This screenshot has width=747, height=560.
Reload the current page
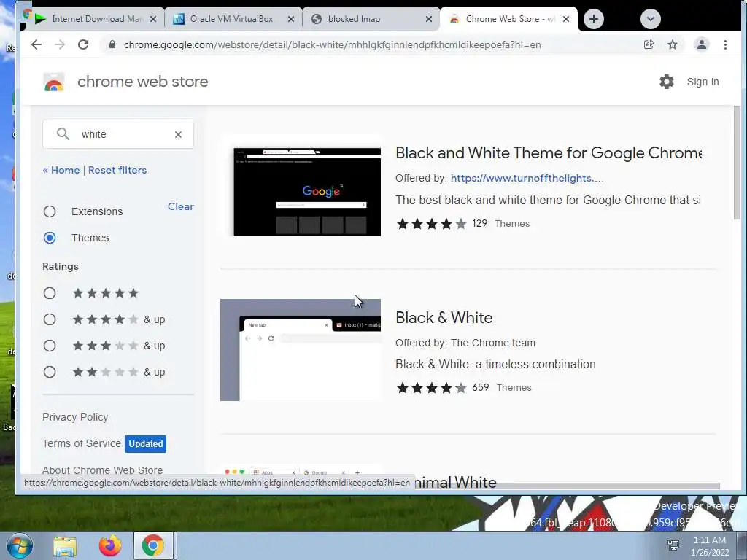click(83, 44)
